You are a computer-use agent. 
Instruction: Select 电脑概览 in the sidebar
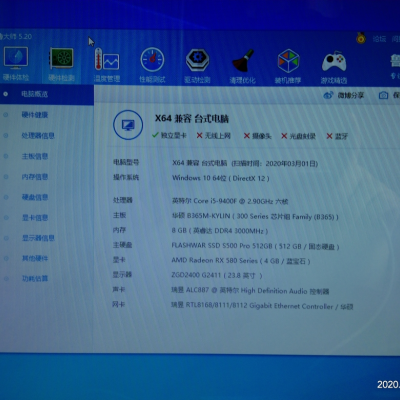[x=35, y=94]
